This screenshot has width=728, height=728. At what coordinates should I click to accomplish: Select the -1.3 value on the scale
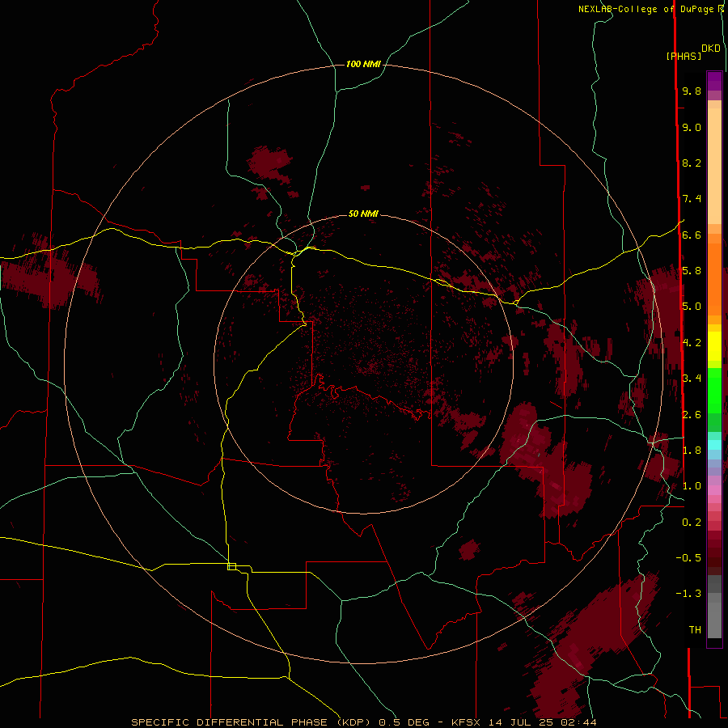pos(688,595)
